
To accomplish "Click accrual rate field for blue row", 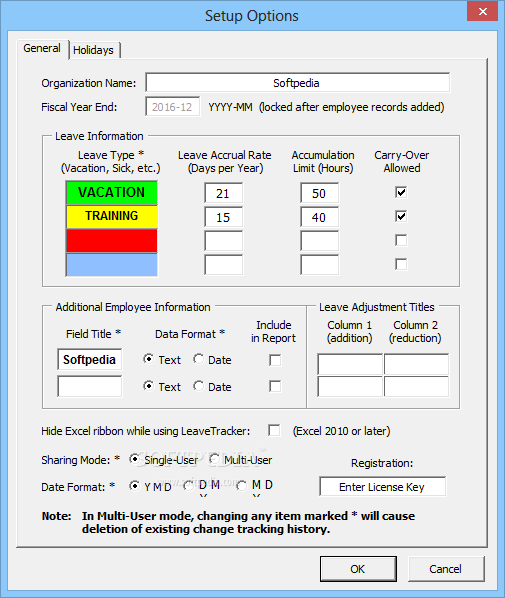I will 223,265.
